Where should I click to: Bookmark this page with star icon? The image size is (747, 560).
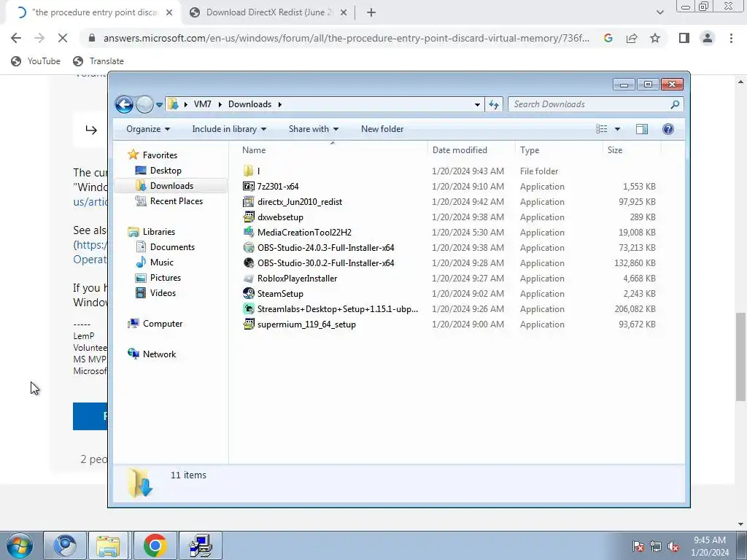coord(655,38)
